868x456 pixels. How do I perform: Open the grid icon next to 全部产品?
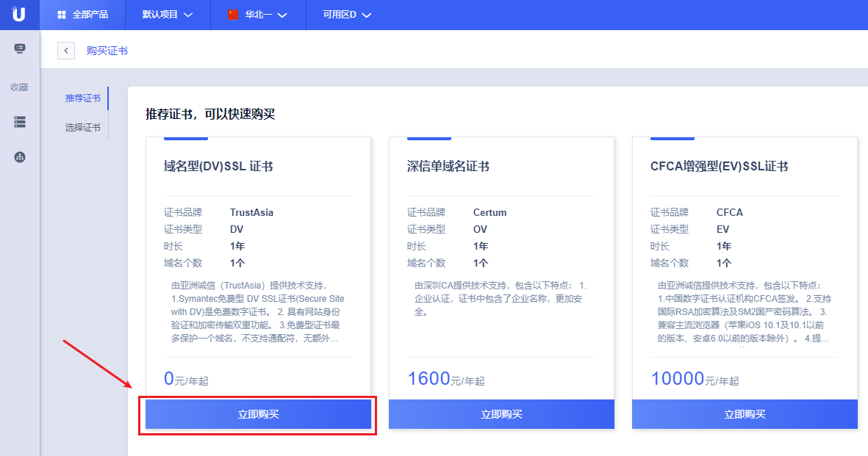coord(62,15)
